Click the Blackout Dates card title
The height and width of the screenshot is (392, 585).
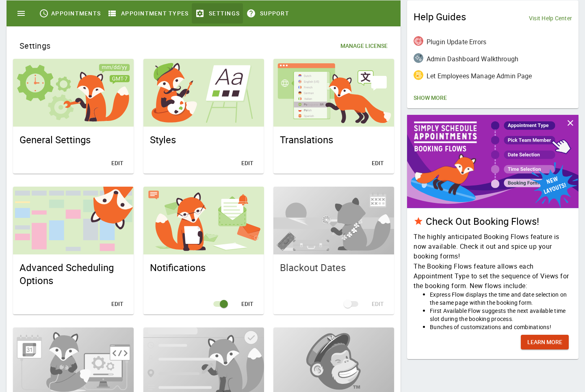[313, 268]
